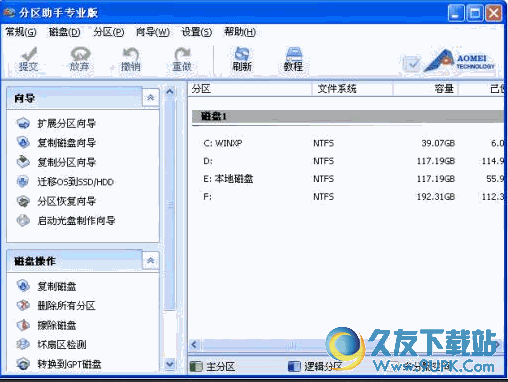The width and height of the screenshot is (508, 382).
Task: Click 删除所有分区 link
Action: coord(67,306)
